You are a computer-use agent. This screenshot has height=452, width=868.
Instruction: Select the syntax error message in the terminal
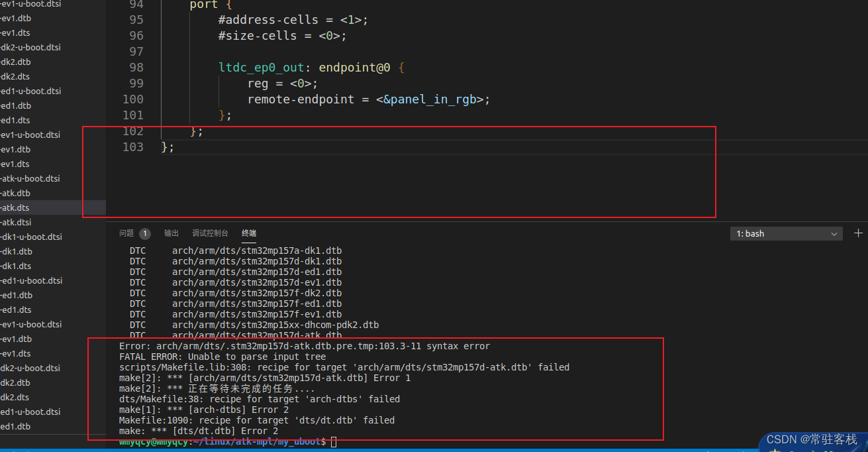click(x=304, y=345)
